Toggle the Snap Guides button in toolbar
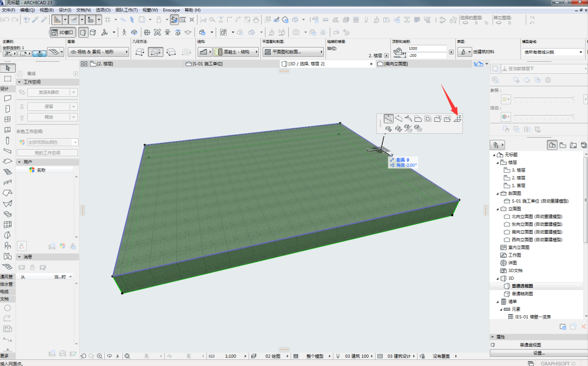 tap(74, 20)
